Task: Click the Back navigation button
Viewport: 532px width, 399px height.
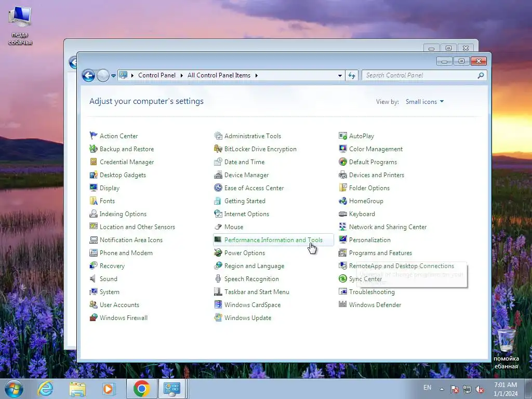Action: point(88,75)
